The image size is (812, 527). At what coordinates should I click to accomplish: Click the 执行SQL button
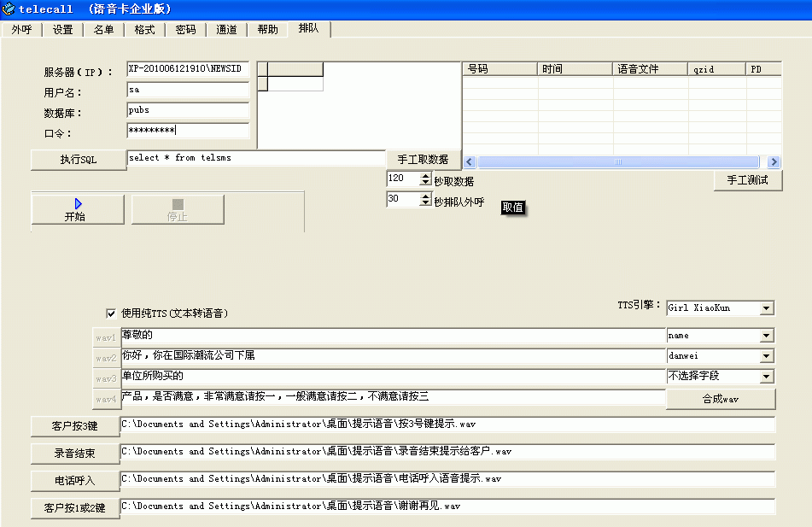coord(77,159)
